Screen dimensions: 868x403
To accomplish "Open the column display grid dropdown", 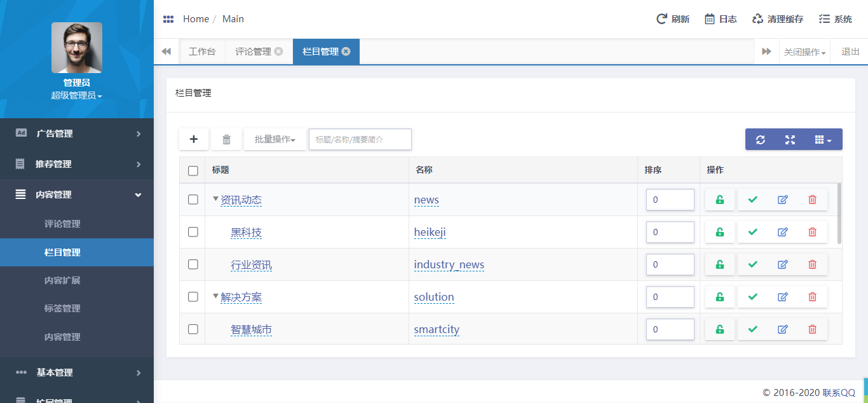I will coord(822,139).
